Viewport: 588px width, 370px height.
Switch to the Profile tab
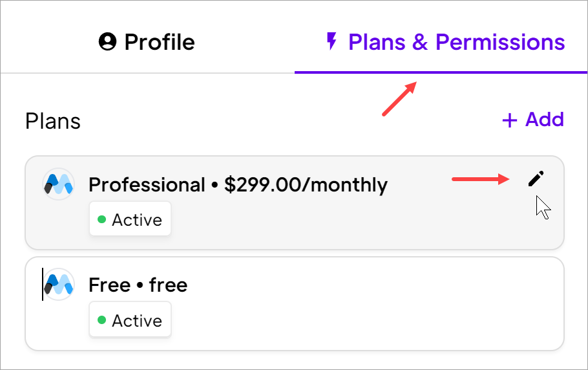147,43
